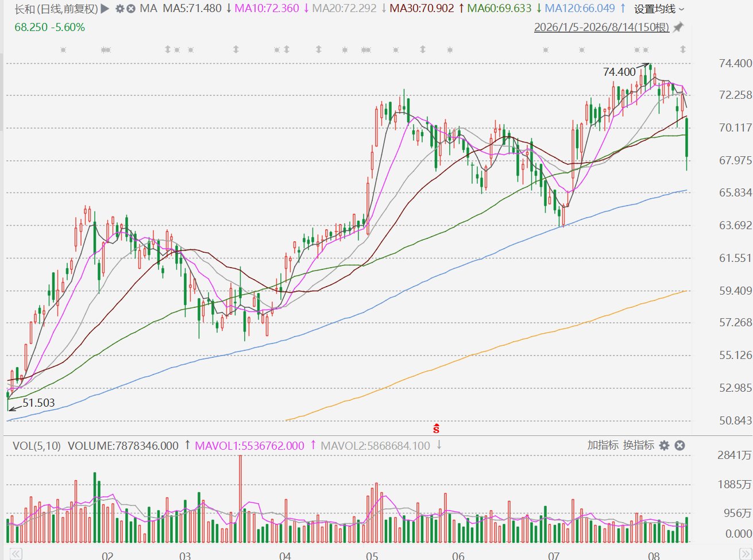This screenshot has height=560, width=753.
Task: Open the VOL indicator settings gear
Action: [665, 446]
